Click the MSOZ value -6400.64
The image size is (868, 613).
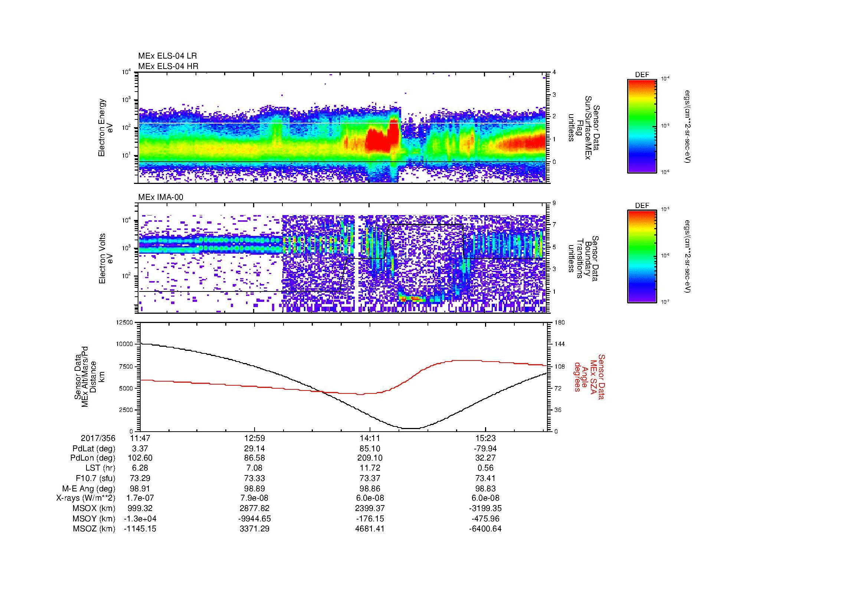pyautogui.click(x=485, y=529)
